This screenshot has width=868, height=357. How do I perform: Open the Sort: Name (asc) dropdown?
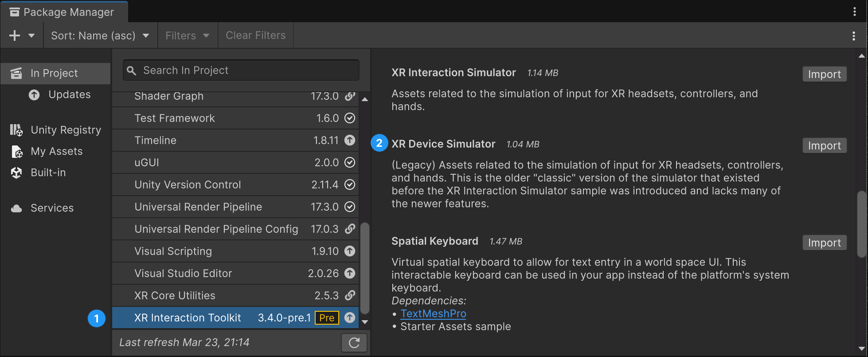point(100,35)
